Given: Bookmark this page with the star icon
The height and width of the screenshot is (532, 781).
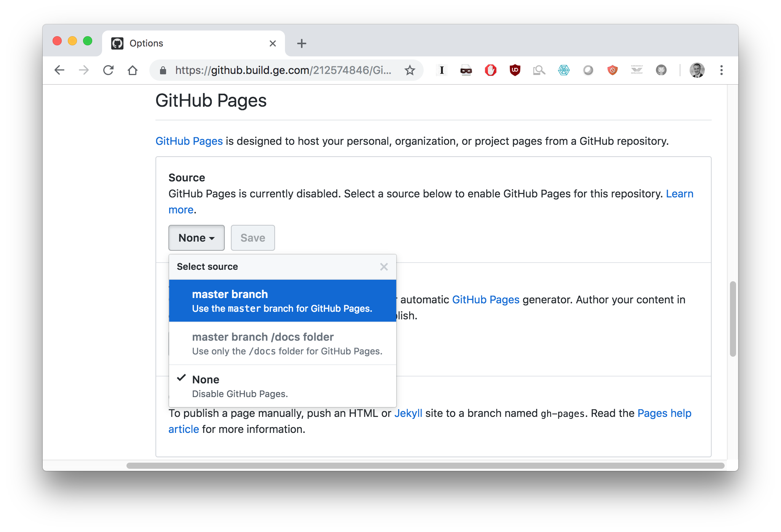Looking at the screenshot, I should point(410,70).
